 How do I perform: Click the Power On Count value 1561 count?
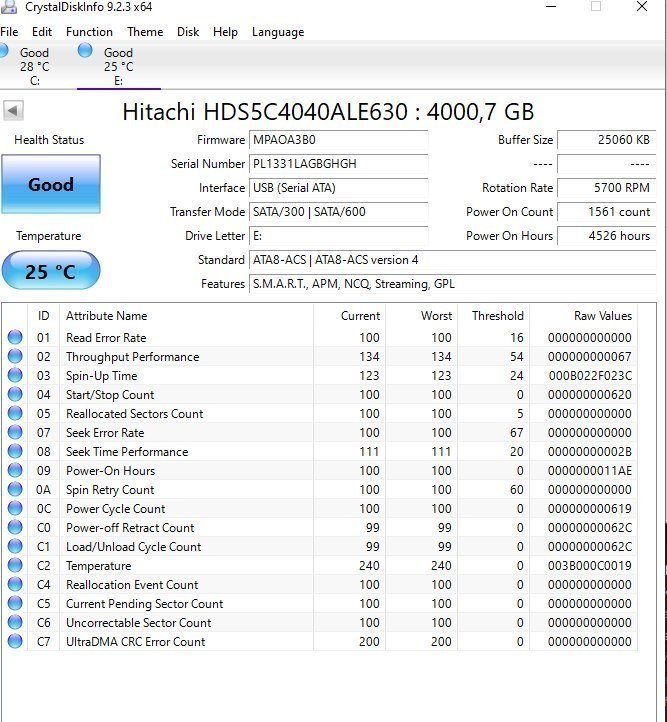(x=606, y=211)
